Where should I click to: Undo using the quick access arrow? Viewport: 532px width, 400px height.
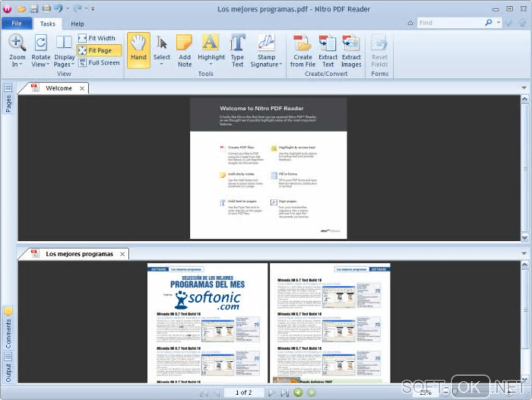pyautogui.click(x=59, y=8)
